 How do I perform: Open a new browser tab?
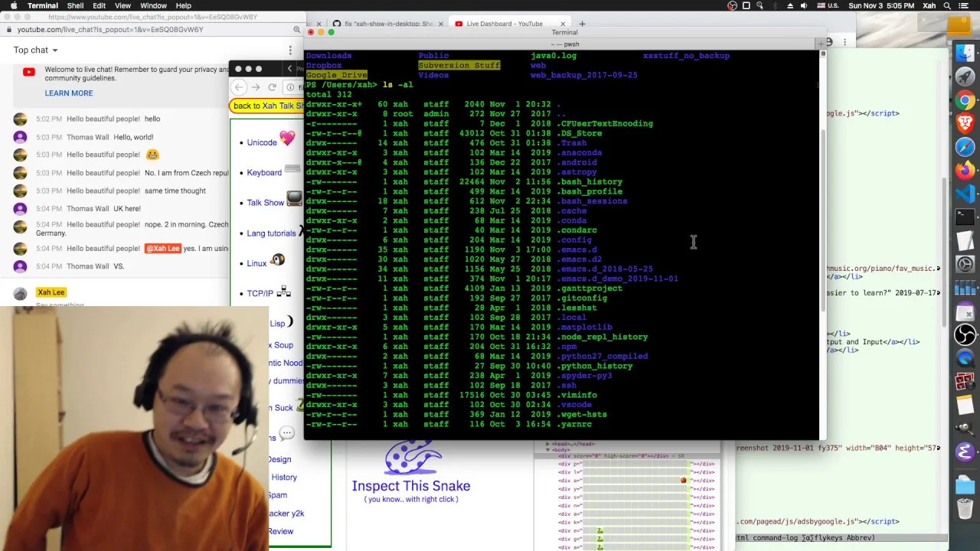pos(582,24)
